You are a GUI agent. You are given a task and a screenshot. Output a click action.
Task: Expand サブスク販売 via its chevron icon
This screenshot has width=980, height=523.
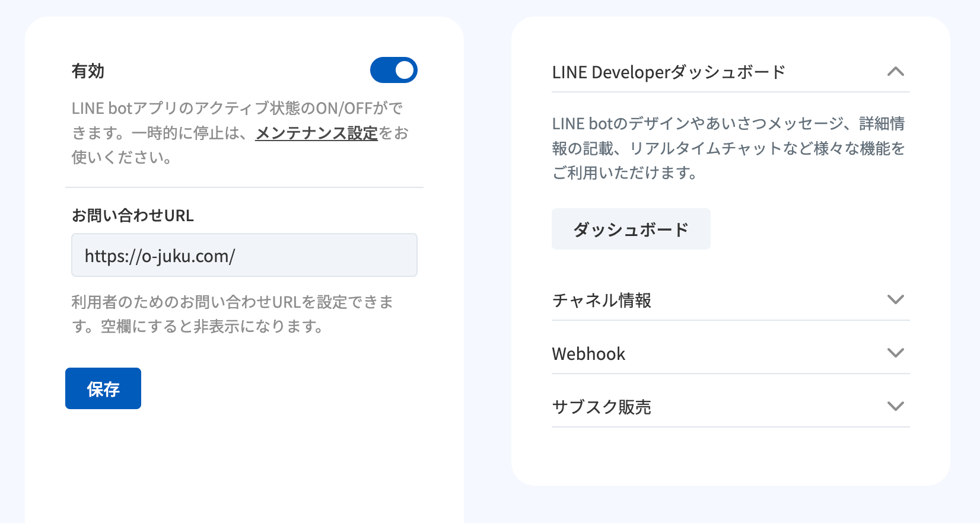click(x=895, y=406)
